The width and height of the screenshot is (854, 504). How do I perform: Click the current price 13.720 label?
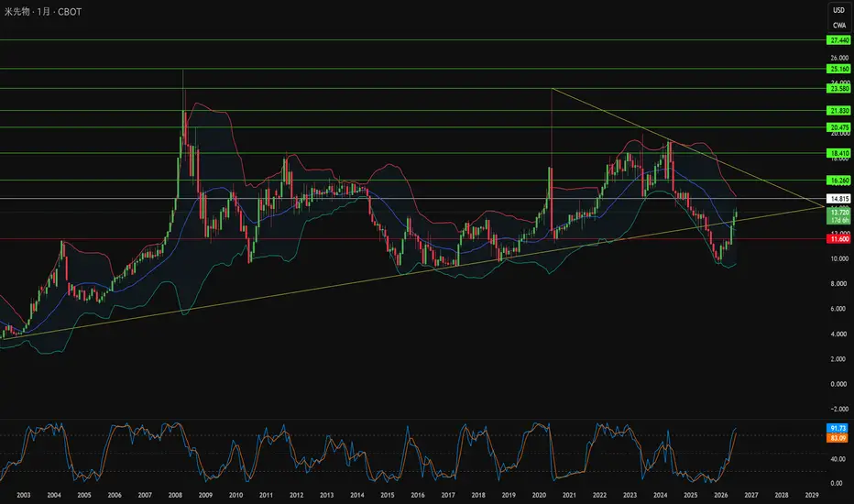coord(838,212)
